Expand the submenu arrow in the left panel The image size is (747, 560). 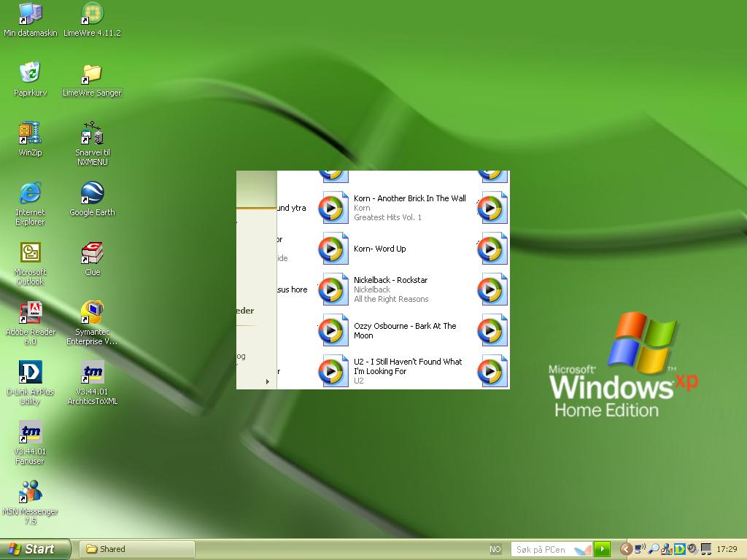pos(268,381)
